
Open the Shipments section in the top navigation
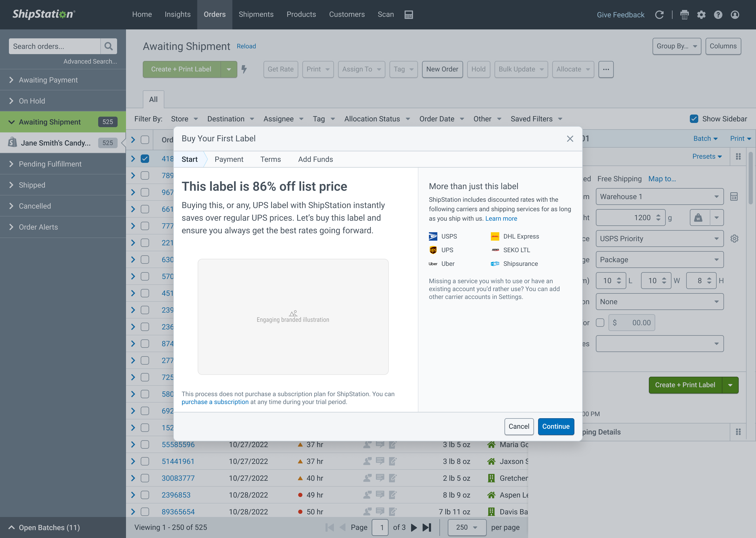[x=256, y=14]
